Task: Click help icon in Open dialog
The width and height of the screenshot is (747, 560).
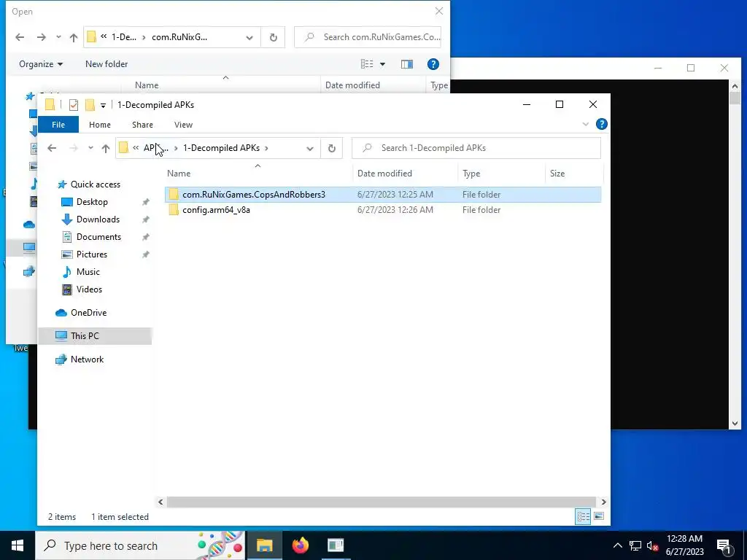Action: tap(433, 64)
